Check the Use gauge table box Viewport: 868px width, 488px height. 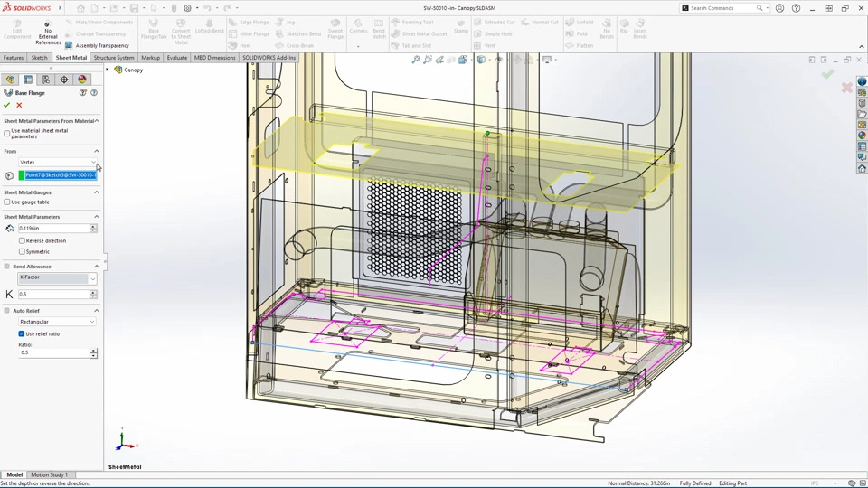pos(7,202)
